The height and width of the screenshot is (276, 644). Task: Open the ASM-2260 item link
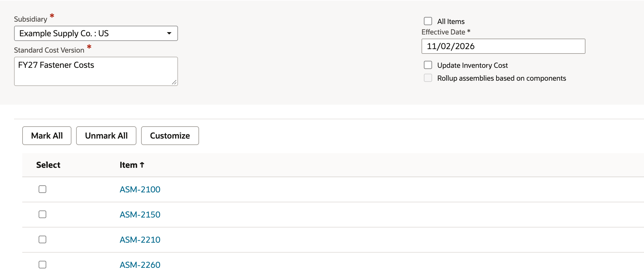(140, 265)
